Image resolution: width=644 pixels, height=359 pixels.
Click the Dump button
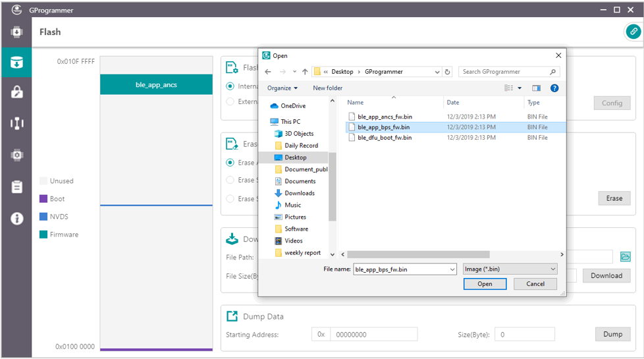(x=612, y=335)
